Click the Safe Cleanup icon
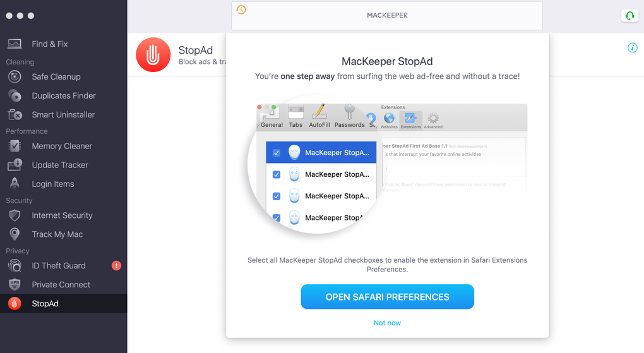644x353 pixels. pyautogui.click(x=15, y=76)
